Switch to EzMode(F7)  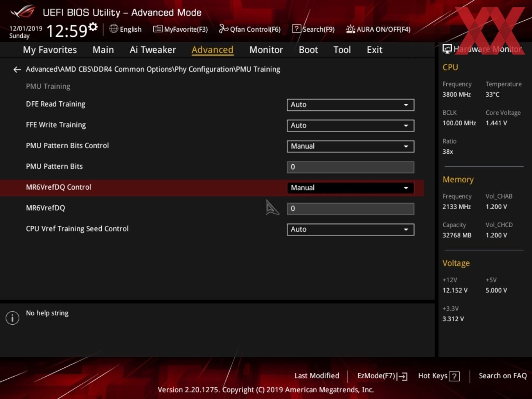[x=376, y=376]
